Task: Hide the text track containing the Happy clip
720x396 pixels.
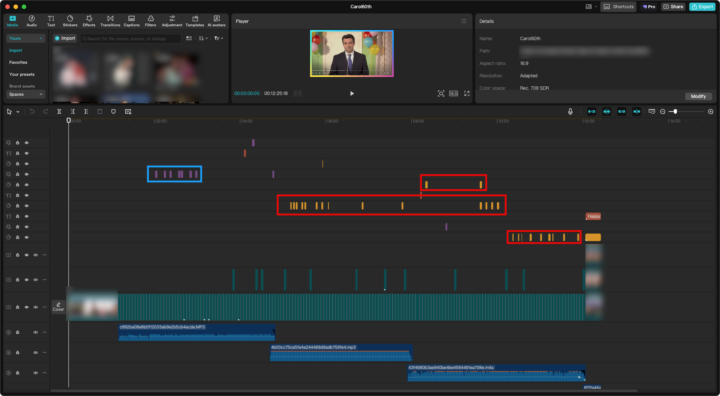Action: click(x=27, y=216)
